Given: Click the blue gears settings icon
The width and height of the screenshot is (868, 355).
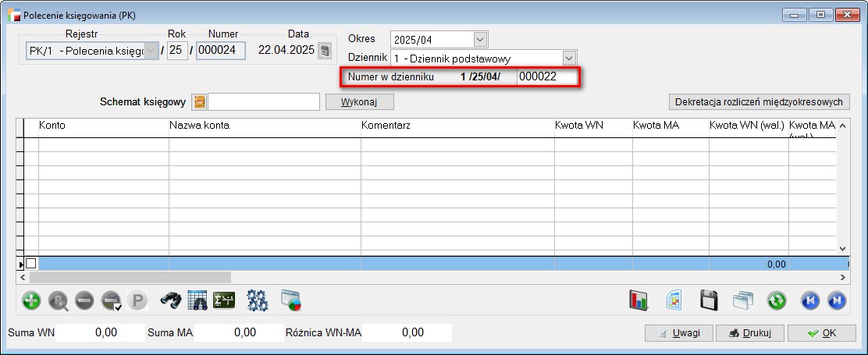Looking at the screenshot, I should point(258,300).
